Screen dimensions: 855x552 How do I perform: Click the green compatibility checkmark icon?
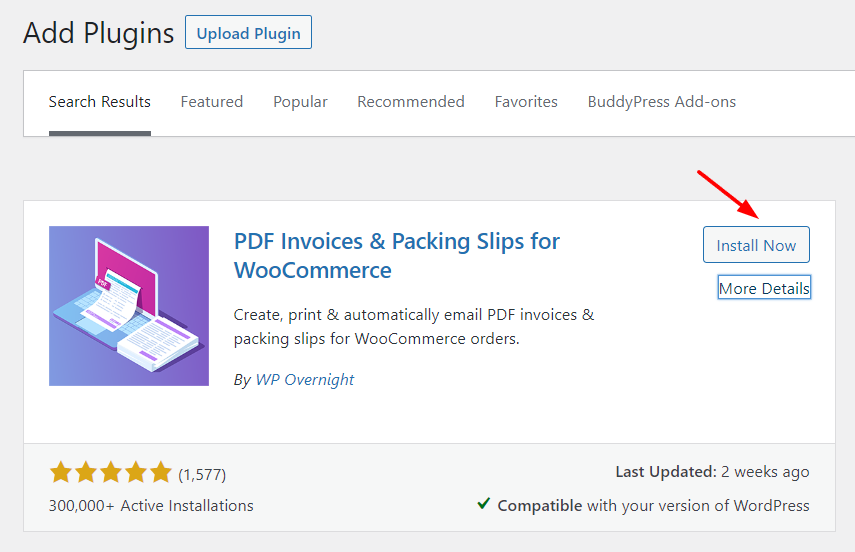483,503
